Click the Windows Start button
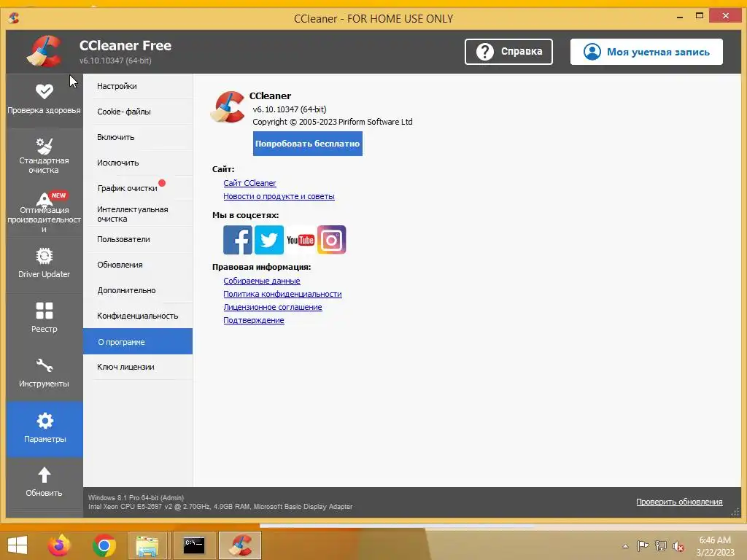Image resolution: width=747 pixels, height=560 pixels. coord(18,545)
